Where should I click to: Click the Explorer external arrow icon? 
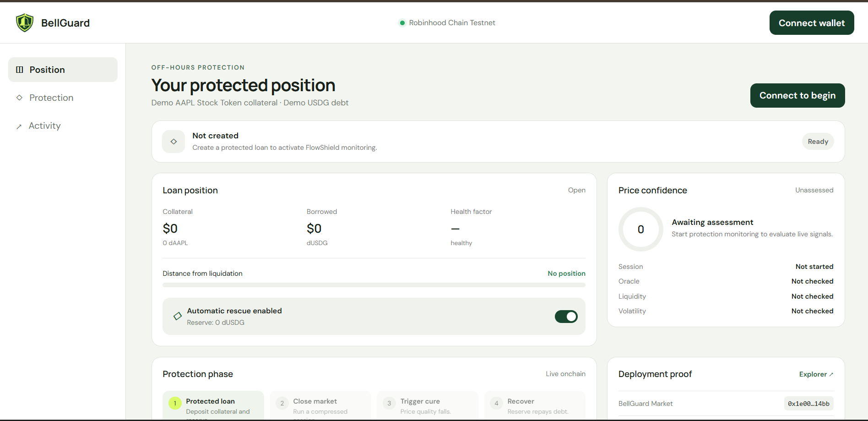831,375
